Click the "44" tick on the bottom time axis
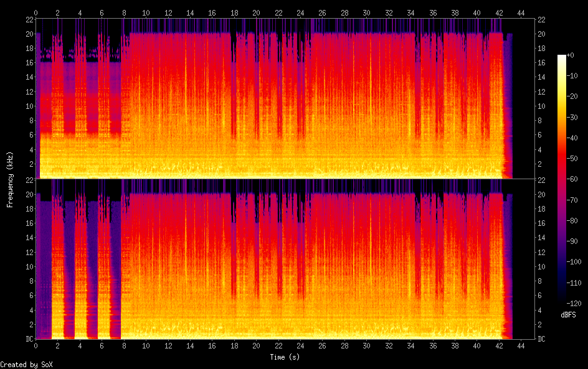Viewport: 588px width, 369px height. (521, 345)
